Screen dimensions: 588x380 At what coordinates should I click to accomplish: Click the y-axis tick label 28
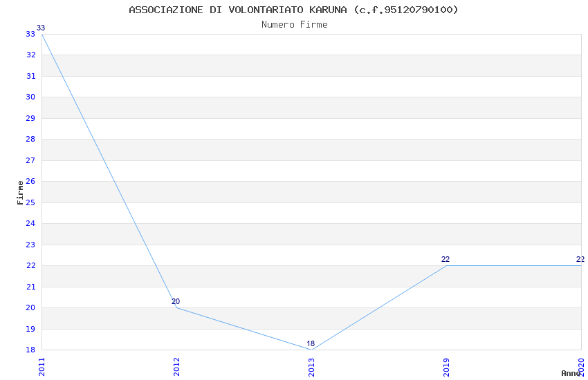tap(30, 140)
